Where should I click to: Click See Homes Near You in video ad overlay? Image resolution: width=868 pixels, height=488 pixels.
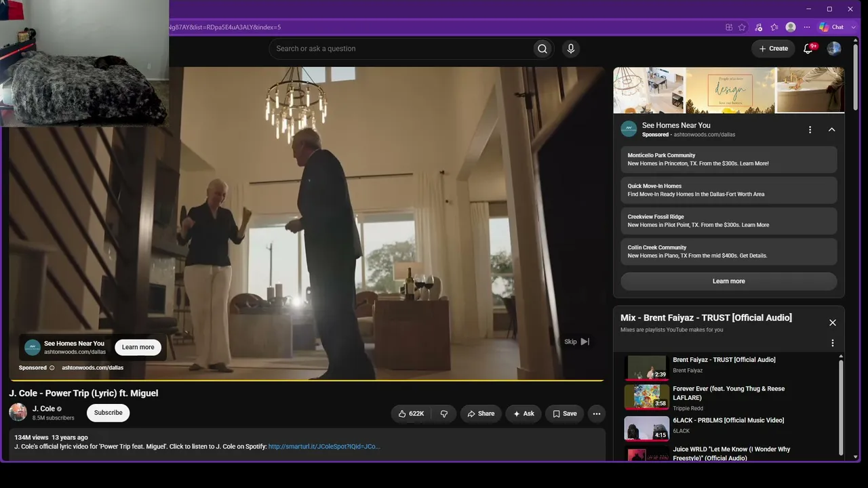[x=74, y=344]
